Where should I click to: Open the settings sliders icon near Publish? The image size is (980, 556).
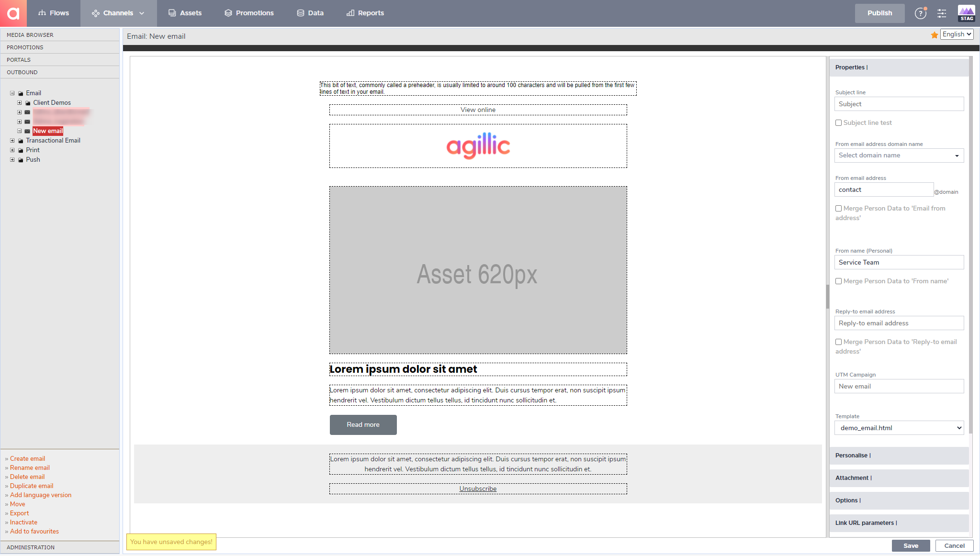coord(942,13)
